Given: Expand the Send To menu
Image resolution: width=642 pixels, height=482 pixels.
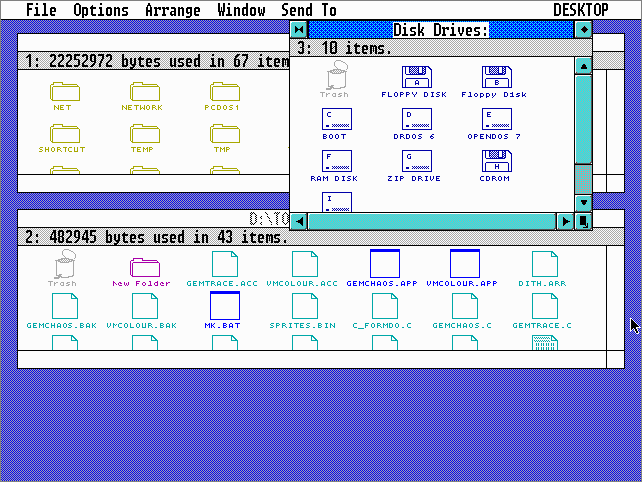Looking at the screenshot, I should tap(309, 10).
